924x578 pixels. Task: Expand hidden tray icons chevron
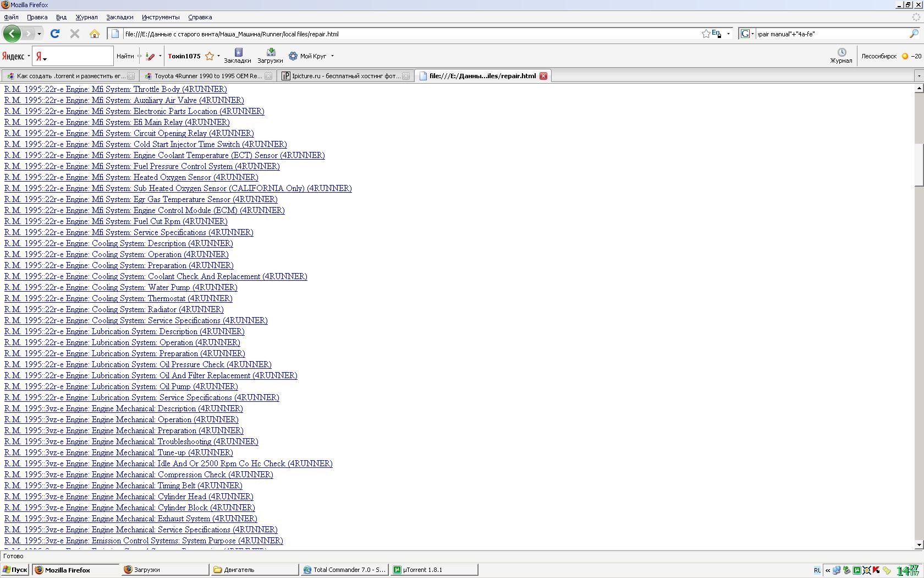(x=827, y=570)
